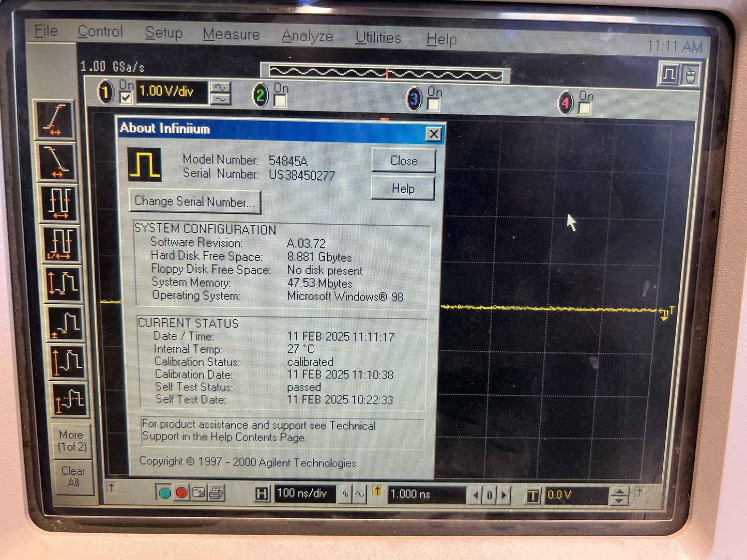Turn on the Channel 4 checkbox

pyautogui.click(x=585, y=108)
